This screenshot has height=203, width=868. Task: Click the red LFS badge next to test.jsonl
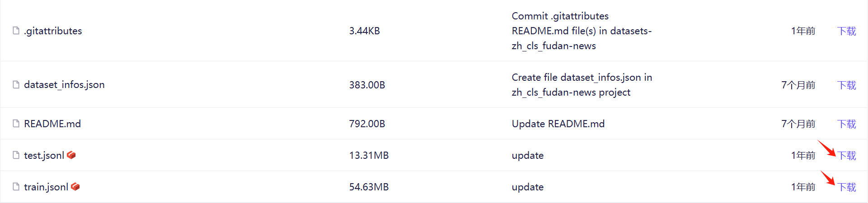point(71,155)
